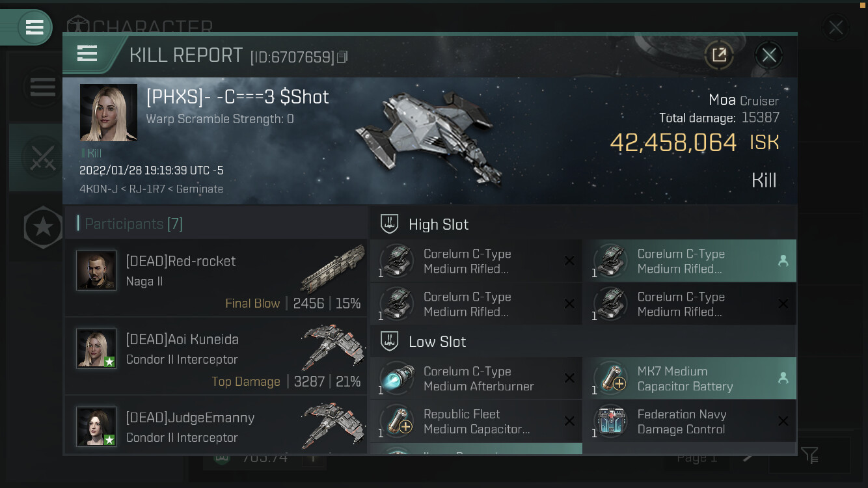This screenshot has height=488, width=868.
Task: Open the star medal sidebar tab
Action: (x=43, y=227)
